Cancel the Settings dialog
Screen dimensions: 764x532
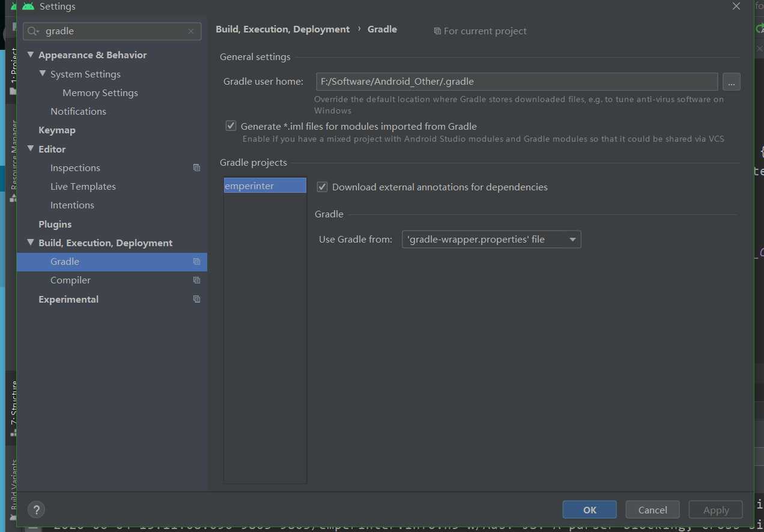point(653,510)
